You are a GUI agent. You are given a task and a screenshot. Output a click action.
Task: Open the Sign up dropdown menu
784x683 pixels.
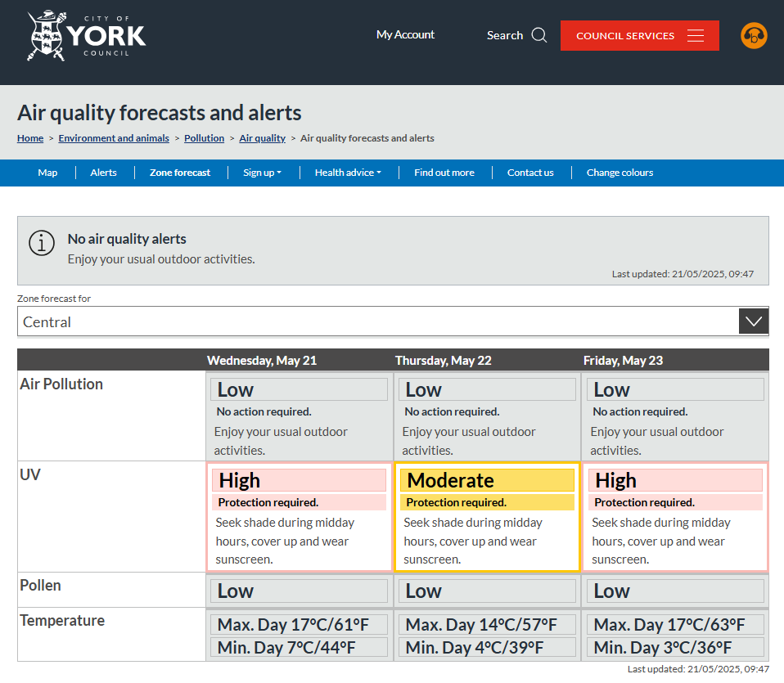pyautogui.click(x=262, y=173)
